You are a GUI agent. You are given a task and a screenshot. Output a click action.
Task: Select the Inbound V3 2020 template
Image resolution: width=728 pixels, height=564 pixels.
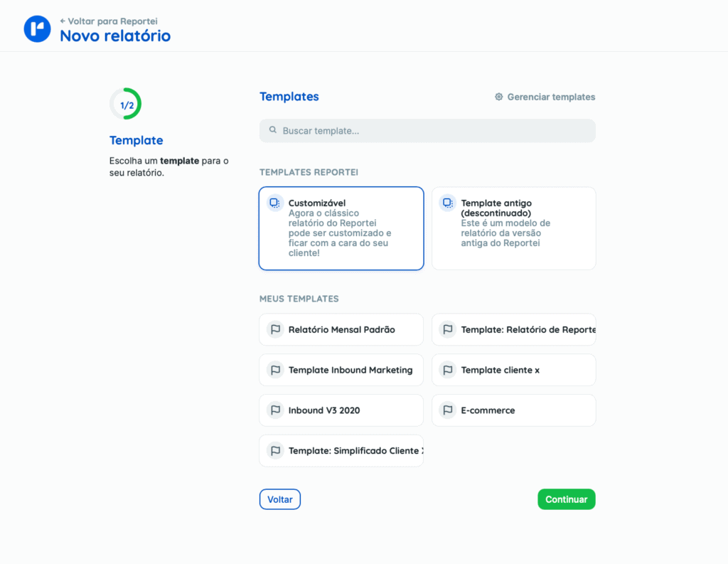(x=341, y=410)
